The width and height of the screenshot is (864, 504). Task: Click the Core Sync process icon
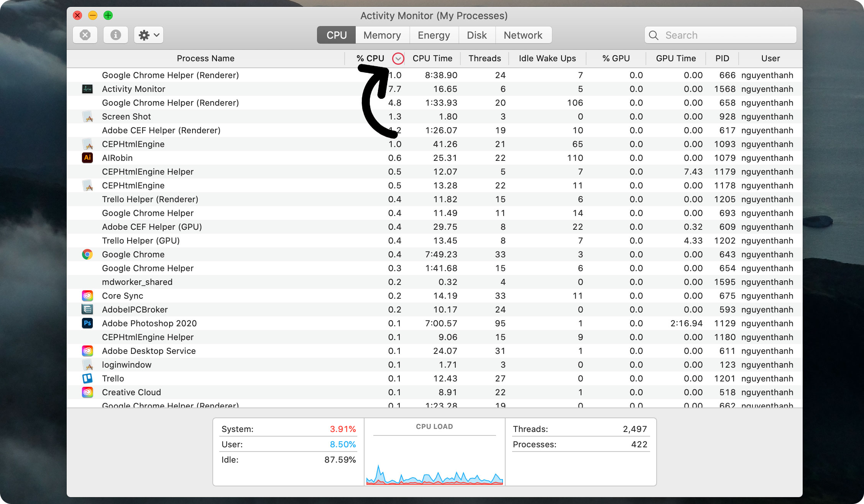click(x=87, y=296)
